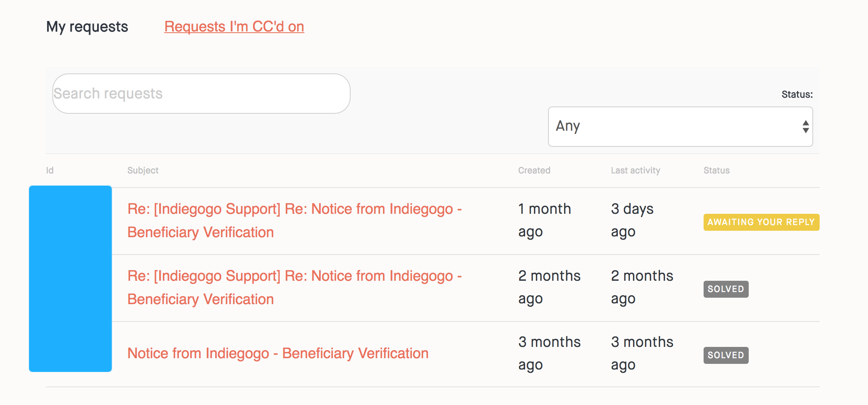
Task: Click the Solved badge created 2 months ago
Action: click(x=726, y=289)
